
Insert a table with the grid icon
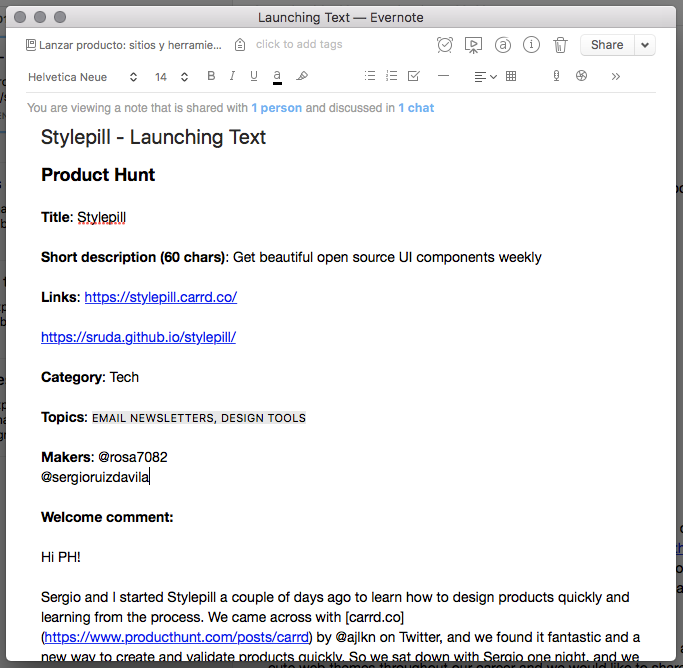[x=511, y=76]
